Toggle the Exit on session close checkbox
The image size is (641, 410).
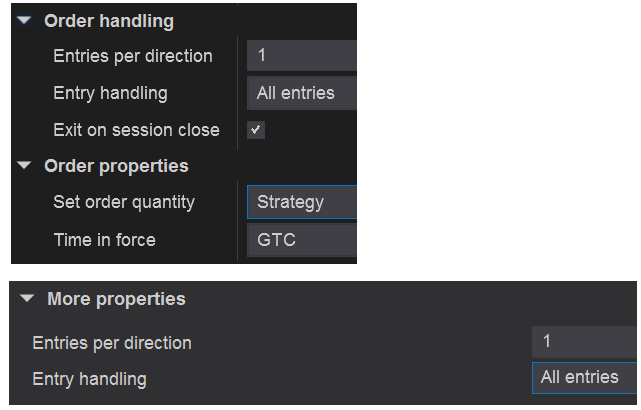256,130
